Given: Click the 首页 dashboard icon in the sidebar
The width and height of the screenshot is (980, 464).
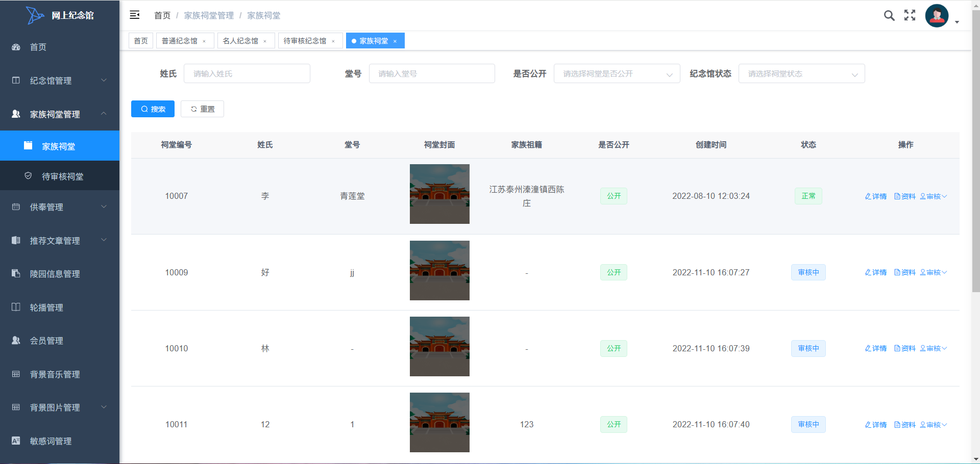Looking at the screenshot, I should point(16,47).
